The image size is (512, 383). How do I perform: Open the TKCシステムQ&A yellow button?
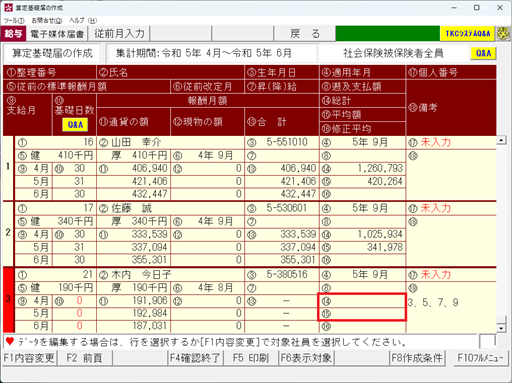tap(467, 33)
